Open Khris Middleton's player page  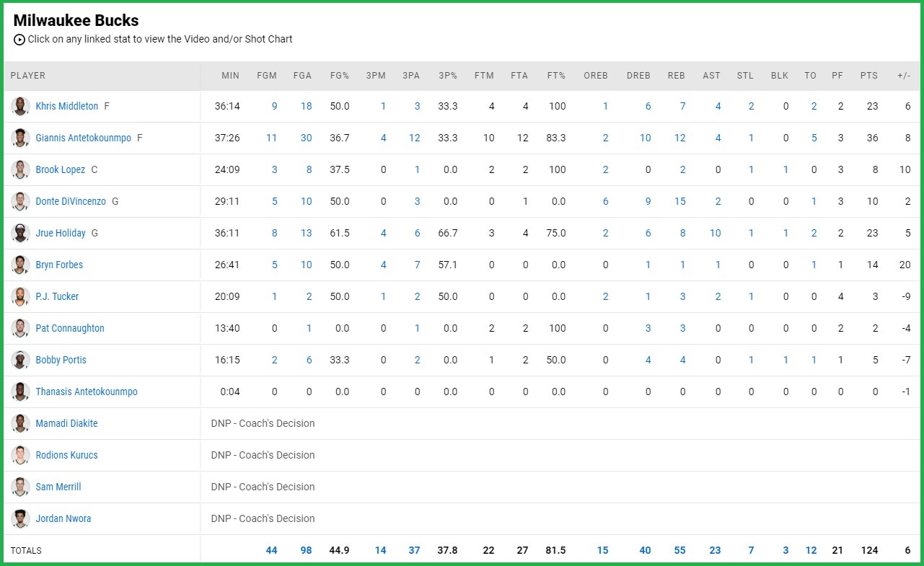point(67,106)
